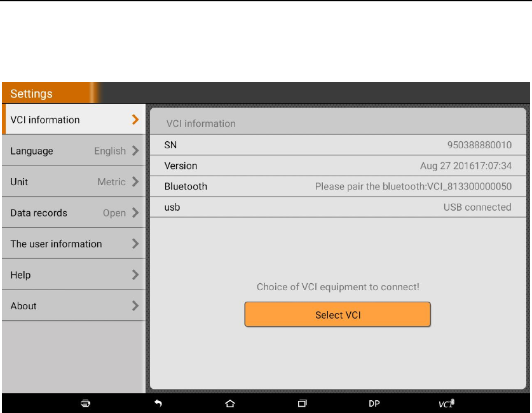Screen dimensions: 532x413
Task: Open the About menu item
Action: coord(74,305)
